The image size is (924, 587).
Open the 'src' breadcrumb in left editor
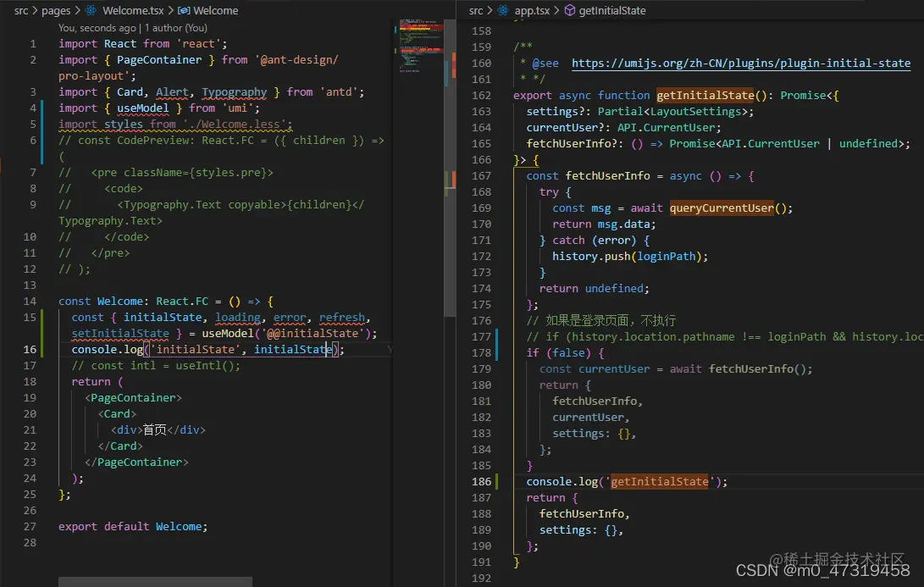[x=21, y=10]
